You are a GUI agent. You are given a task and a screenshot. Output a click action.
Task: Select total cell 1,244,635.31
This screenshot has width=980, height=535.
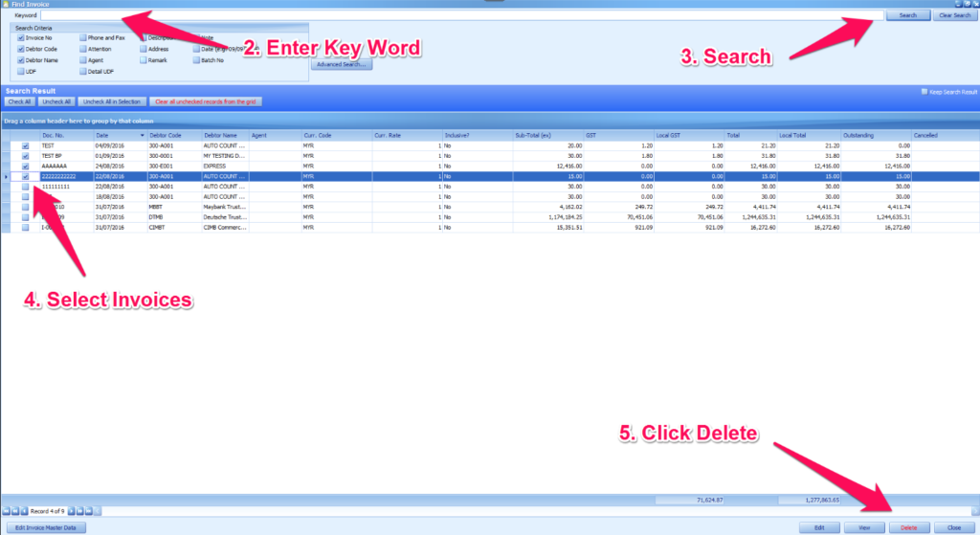(750, 217)
